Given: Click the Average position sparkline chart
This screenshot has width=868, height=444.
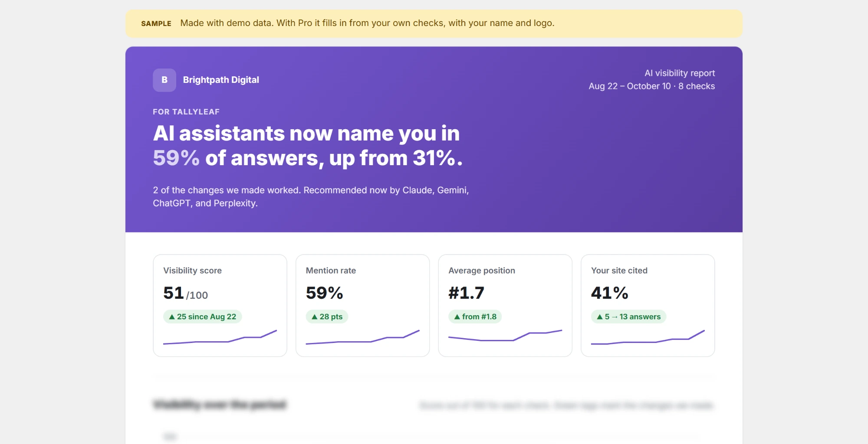Looking at the screenshot, I should coord(505,336).
